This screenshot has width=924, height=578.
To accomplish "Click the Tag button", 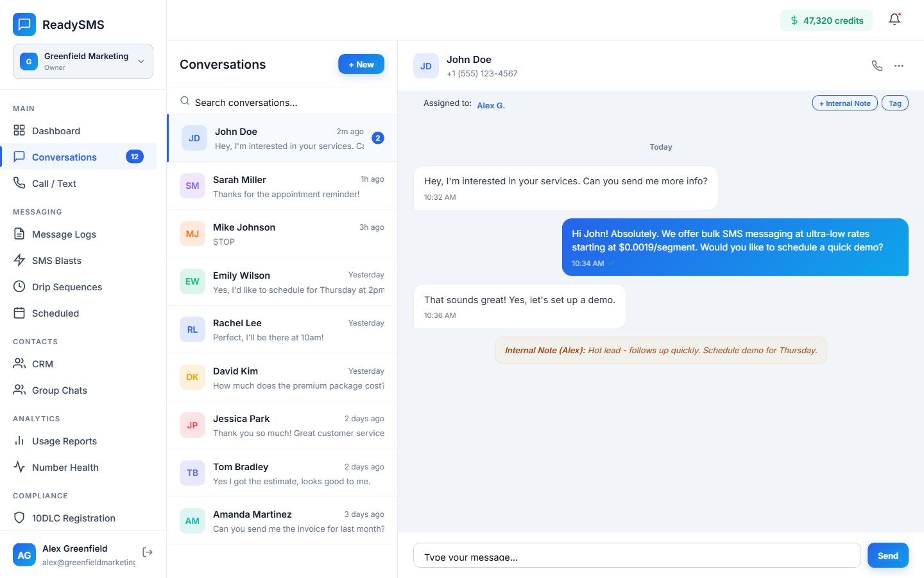I will (x=895, y=103).
